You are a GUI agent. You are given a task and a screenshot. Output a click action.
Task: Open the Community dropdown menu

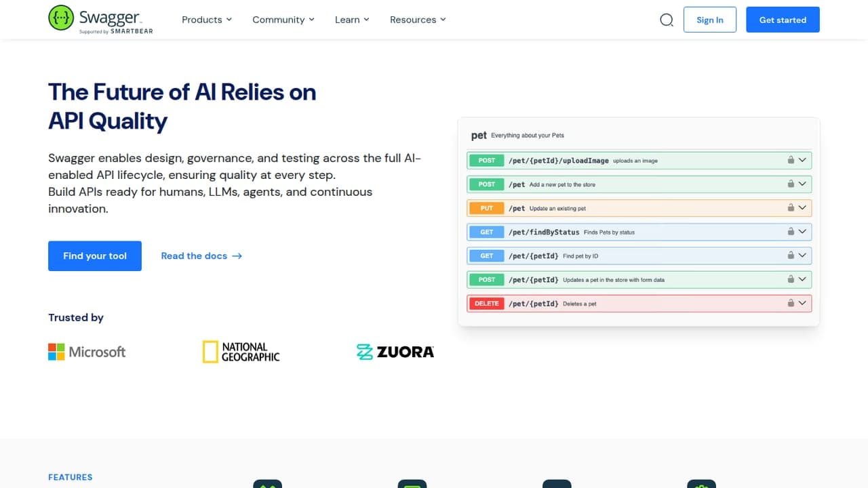tap(283, 20)
